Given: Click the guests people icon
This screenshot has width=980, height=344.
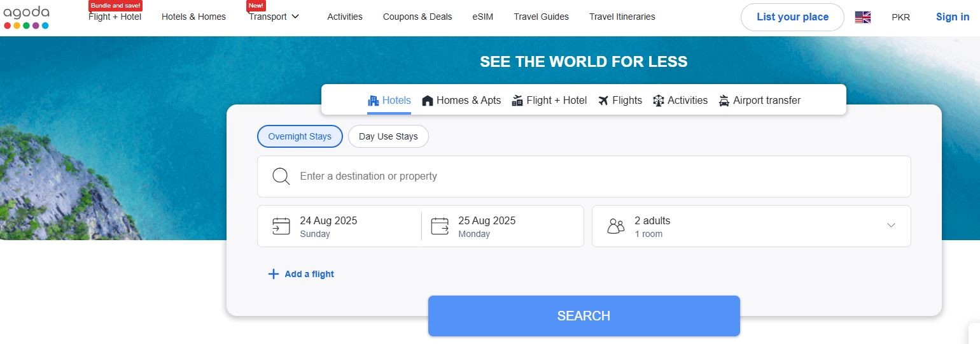Looking at the screenshot, I should 616,226.
